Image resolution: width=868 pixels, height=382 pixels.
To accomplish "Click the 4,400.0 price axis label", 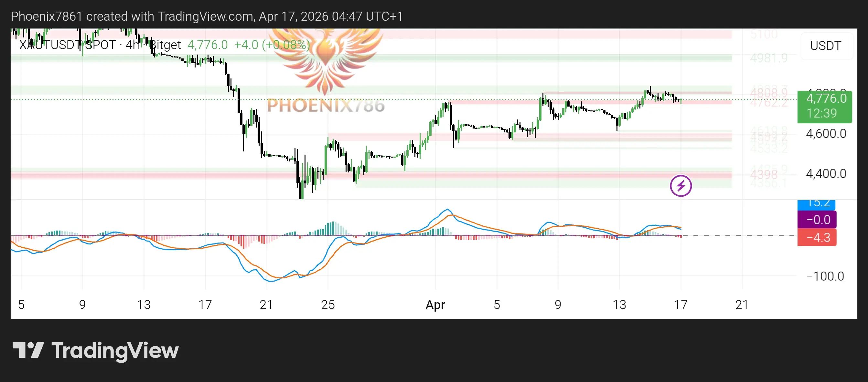I will click(826, 174).
